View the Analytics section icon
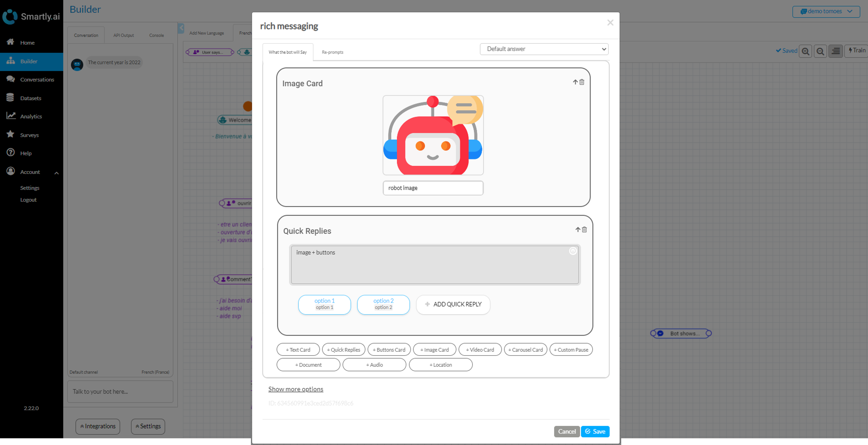 point(10,116)
